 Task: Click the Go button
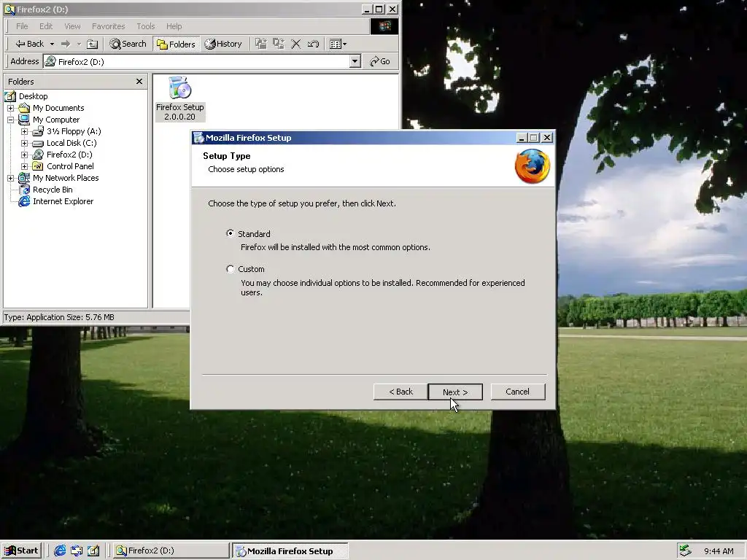[x=380, y=61]
